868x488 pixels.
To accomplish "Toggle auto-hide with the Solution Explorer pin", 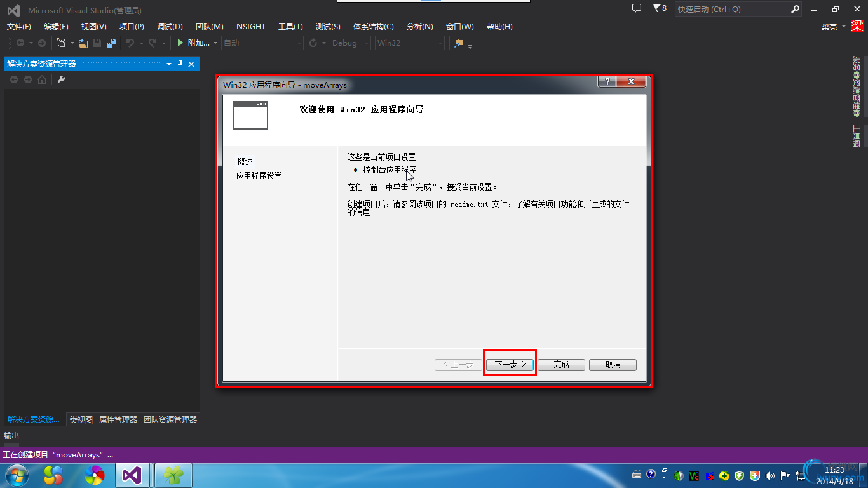I will 180,64.
